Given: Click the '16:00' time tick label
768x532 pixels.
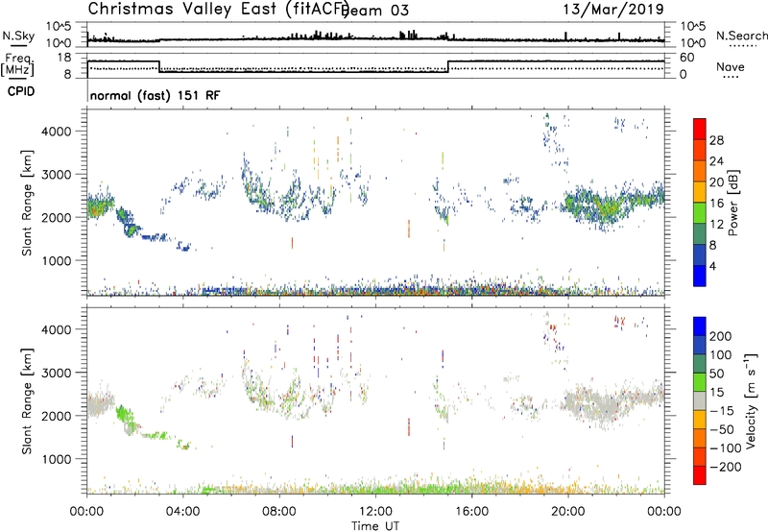Looking at the screenshot, I should (x=472, y=512).
